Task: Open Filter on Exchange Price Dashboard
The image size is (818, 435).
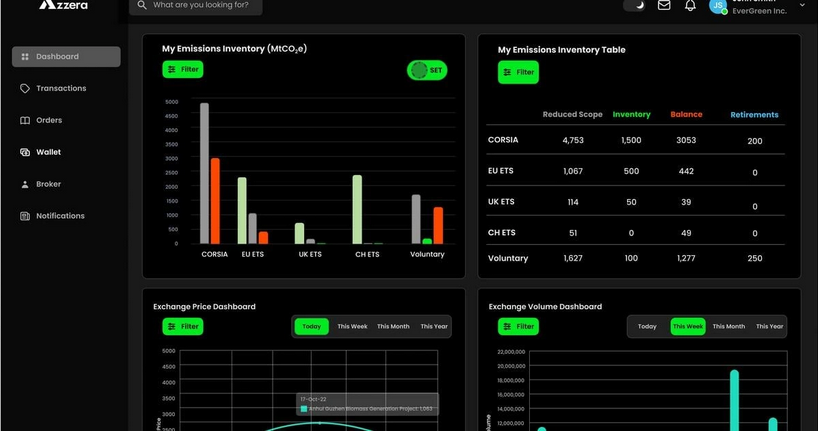Action: click(183, 327)
